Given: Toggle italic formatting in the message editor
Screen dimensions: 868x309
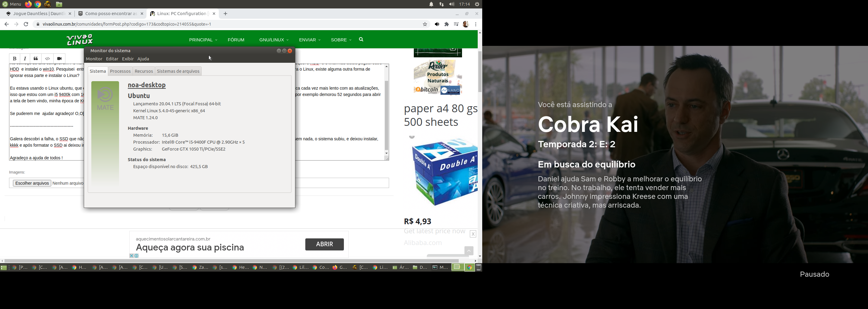Looking at the screenshot, I should 25,59.
